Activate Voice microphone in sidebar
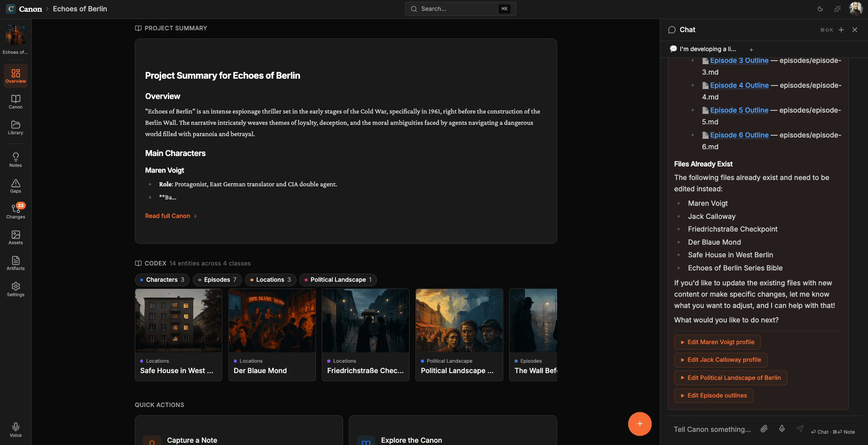This screenshot has height=445, width=868. coord(16,430)
